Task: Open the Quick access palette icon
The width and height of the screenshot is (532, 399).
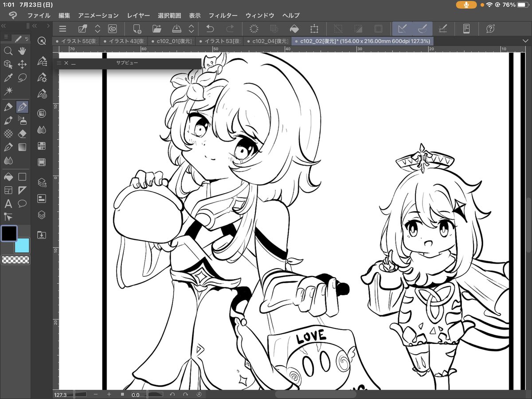Action: tap(42, 41)
